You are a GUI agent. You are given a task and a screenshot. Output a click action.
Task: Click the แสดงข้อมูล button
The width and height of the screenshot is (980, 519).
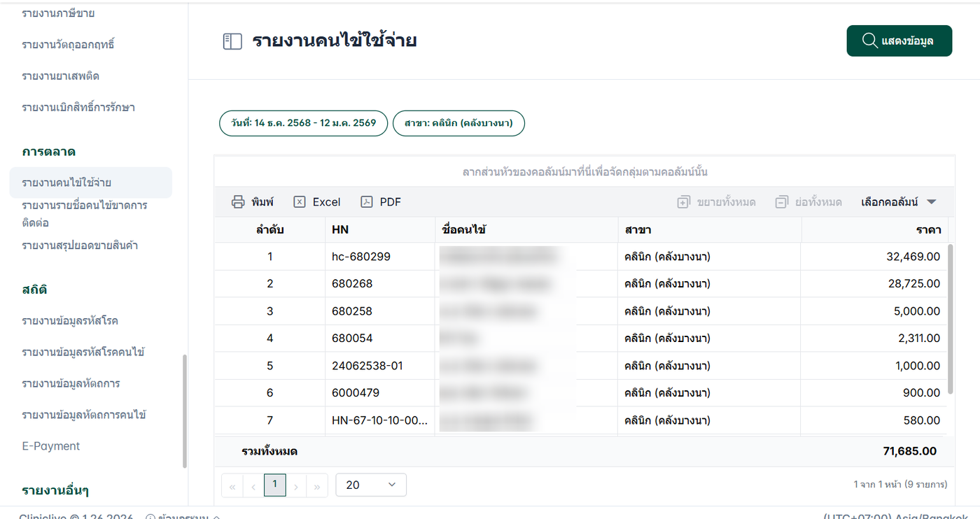(x=899, y=41)
